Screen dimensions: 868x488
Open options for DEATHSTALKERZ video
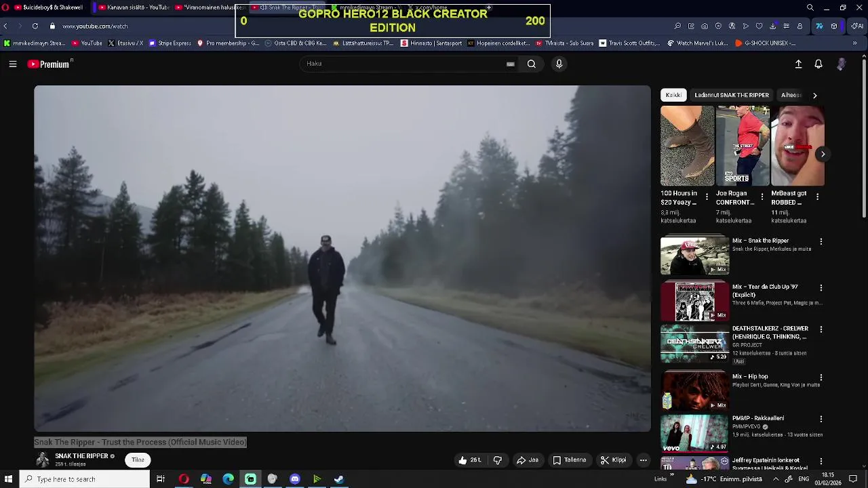click(821, 329)
